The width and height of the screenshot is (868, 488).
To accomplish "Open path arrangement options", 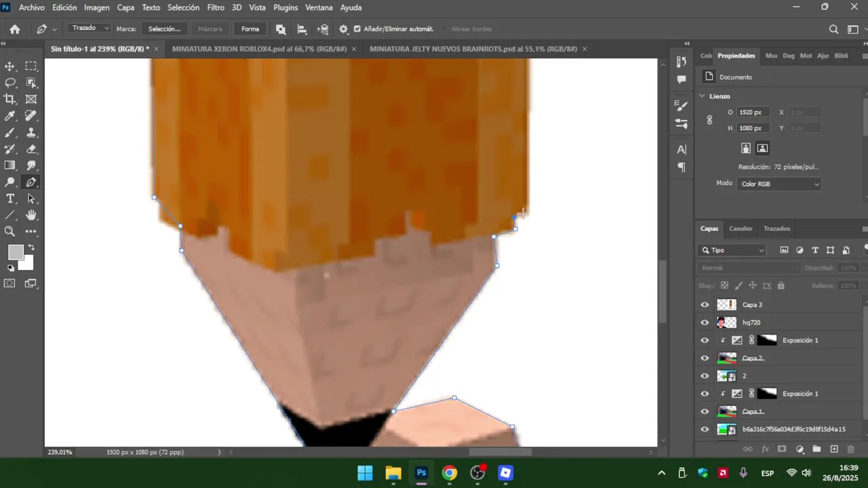I will coord(323,29).
